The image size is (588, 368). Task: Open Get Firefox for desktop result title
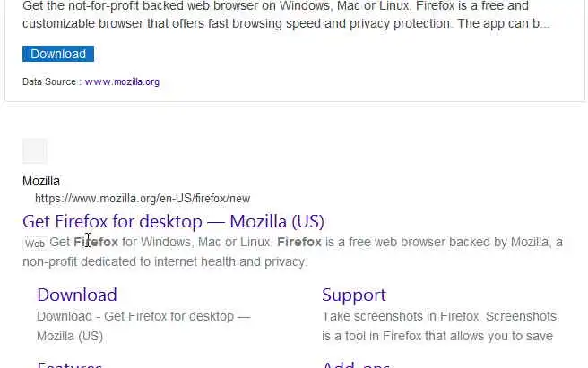pyautogui.click(x=173, y=221)
